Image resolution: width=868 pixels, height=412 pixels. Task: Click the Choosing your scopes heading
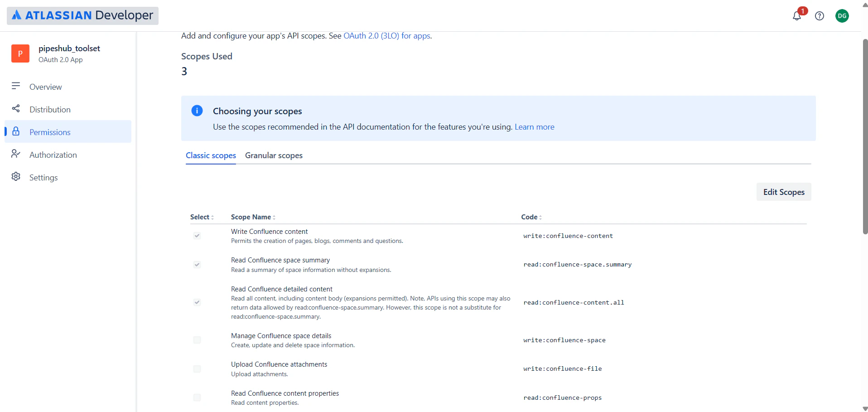(257, 111)
